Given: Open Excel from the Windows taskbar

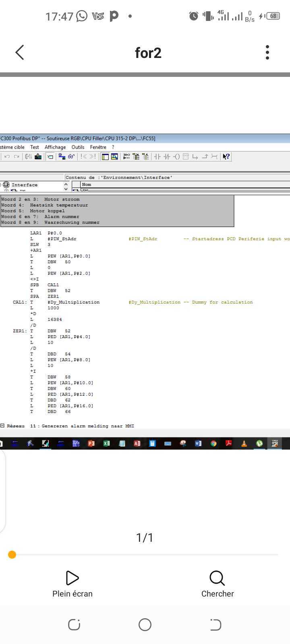Looking at the screenshot, I should point(106,443).
